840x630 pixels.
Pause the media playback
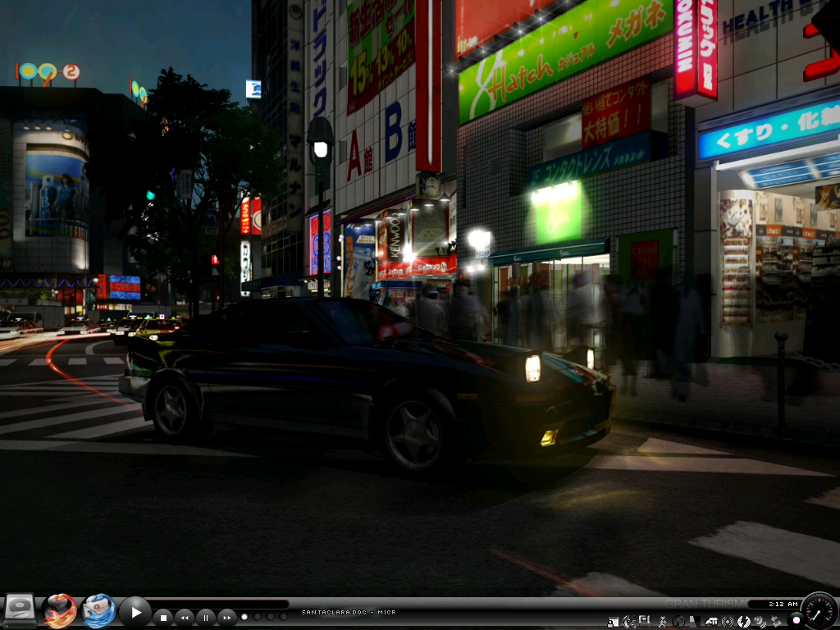pos(206,618)
